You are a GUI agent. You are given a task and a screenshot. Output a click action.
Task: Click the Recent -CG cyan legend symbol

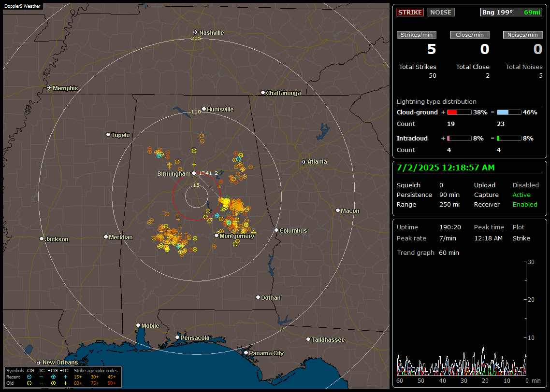[x=29, y=377]
